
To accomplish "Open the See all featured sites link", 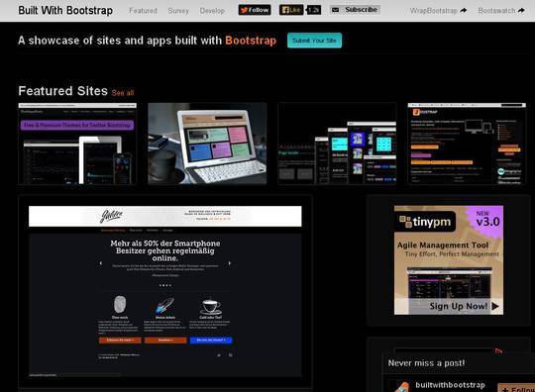I will point(123,93).
